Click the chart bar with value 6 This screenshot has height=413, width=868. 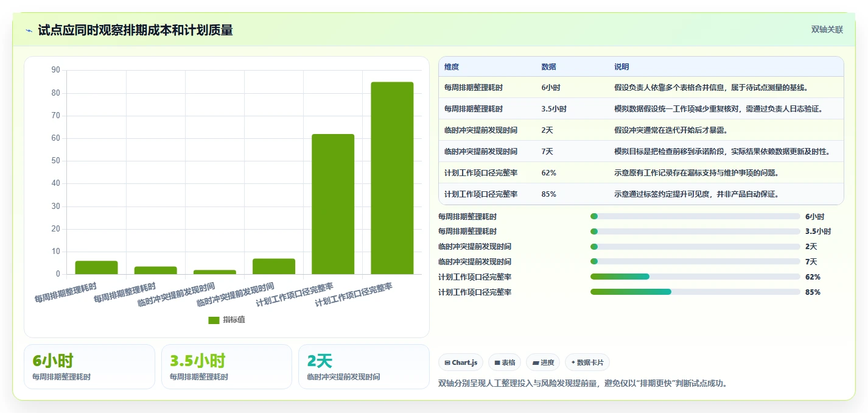click(x=96, y=267)
